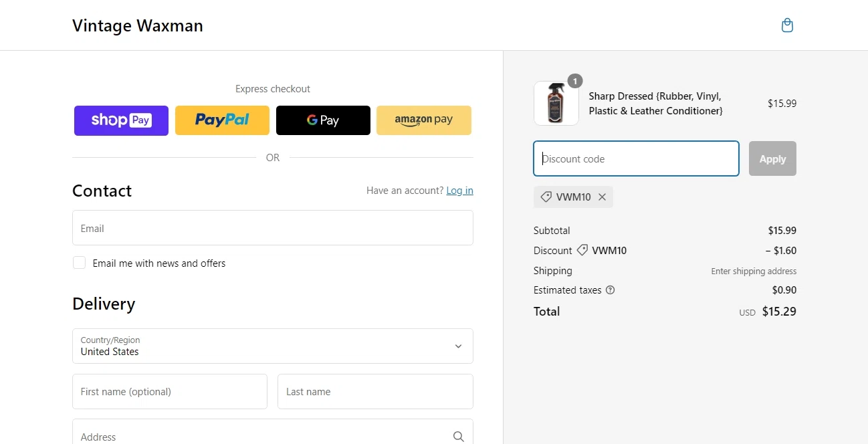Open the shopping bag cart icon
The image size is (868, 444).
(787, 25)
